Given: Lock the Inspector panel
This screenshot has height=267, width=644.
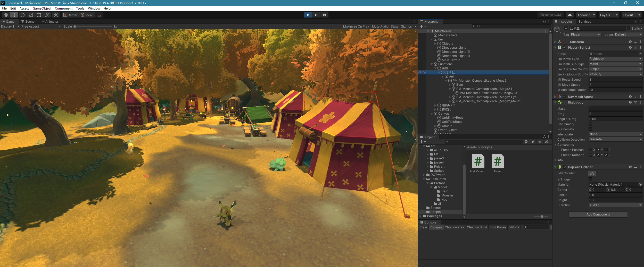Looking at the screenshot, I should click(636, 21).
